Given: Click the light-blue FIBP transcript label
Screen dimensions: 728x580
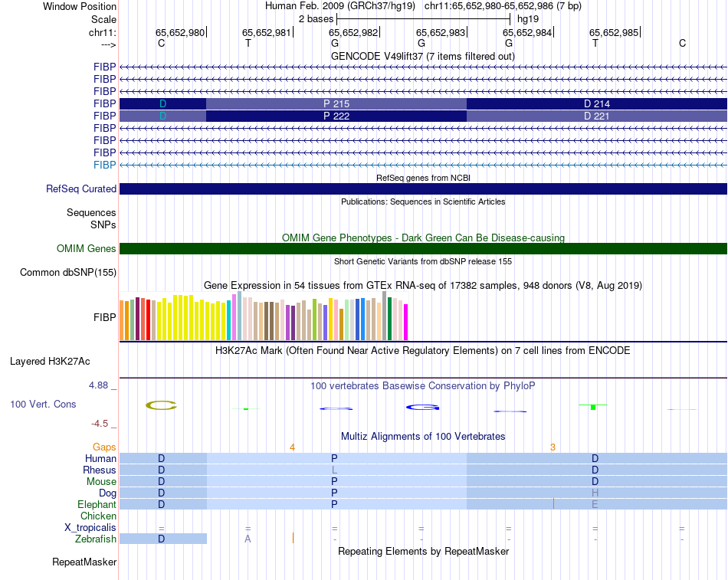Looking at the screenshot, I should (104, 165).
